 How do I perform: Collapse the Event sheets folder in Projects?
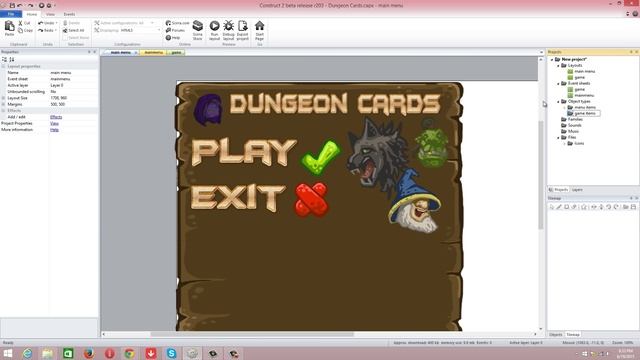558,83
